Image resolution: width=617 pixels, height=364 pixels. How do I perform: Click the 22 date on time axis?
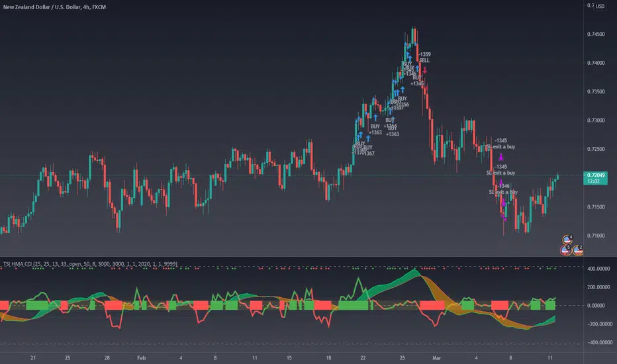pos(363,357)
